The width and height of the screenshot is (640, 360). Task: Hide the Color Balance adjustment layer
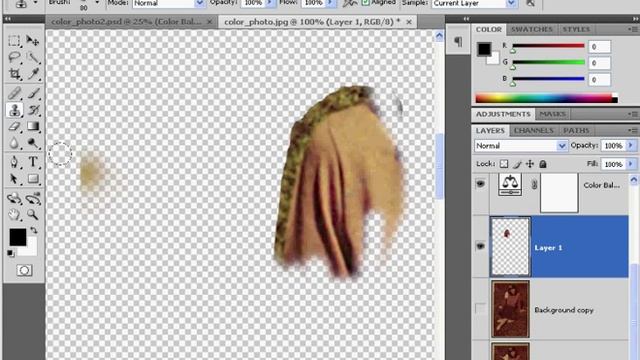click(x=480, y=184)
